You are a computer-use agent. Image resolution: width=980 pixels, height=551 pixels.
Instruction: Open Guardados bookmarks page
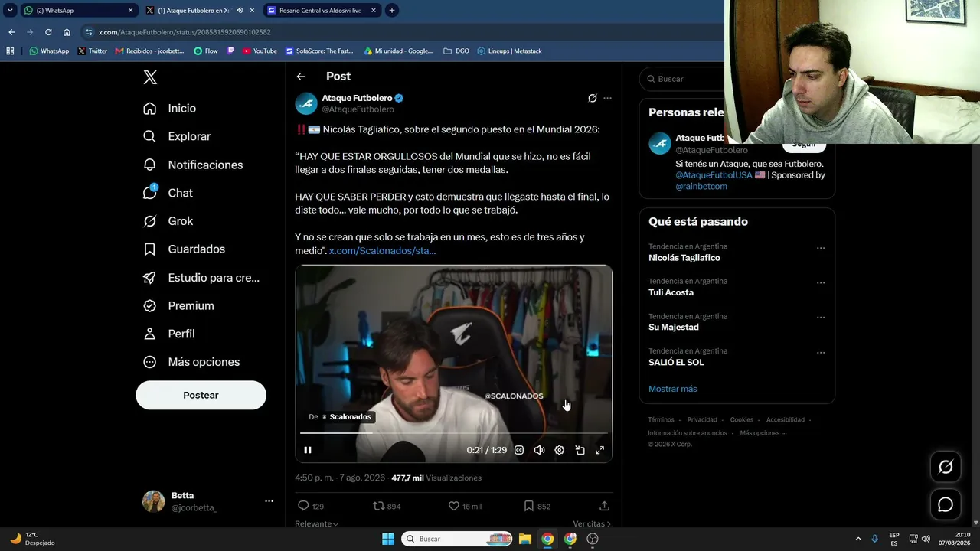tap(184, 249)
